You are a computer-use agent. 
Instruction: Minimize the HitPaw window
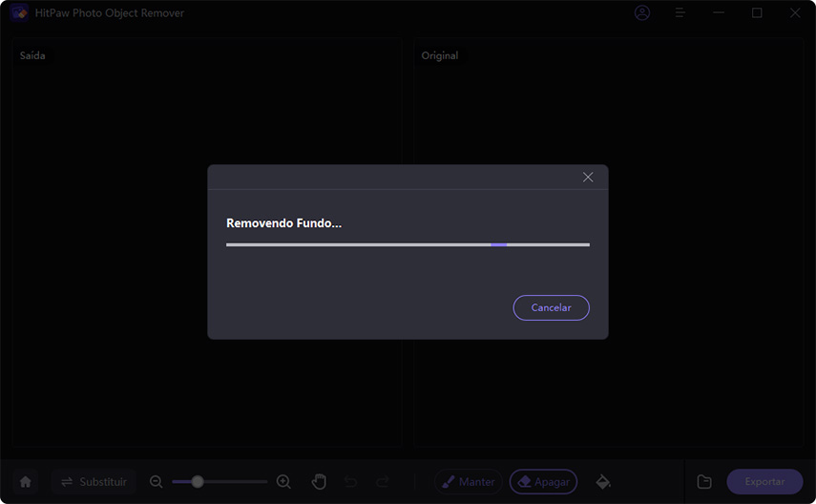(719, 13)
